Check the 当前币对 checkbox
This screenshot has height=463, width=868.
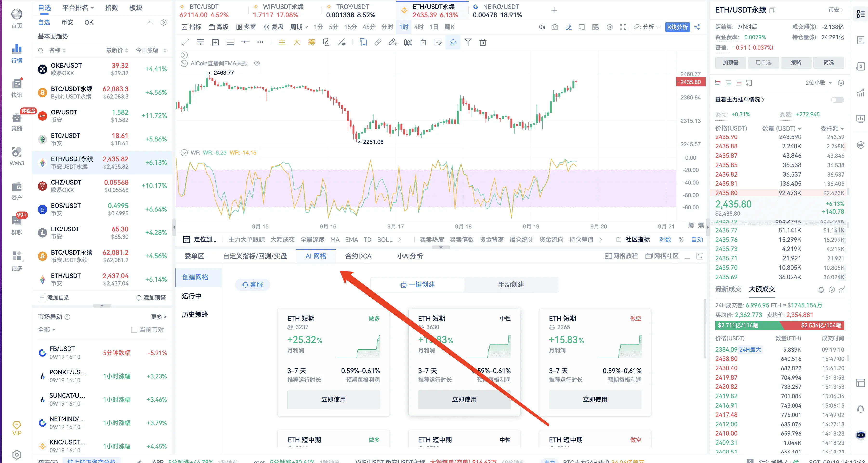click(x=134, y=330)
